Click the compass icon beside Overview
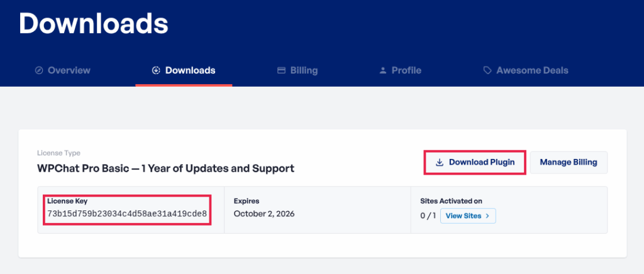Viewport: 644px width, 274px height. [39, 70]
